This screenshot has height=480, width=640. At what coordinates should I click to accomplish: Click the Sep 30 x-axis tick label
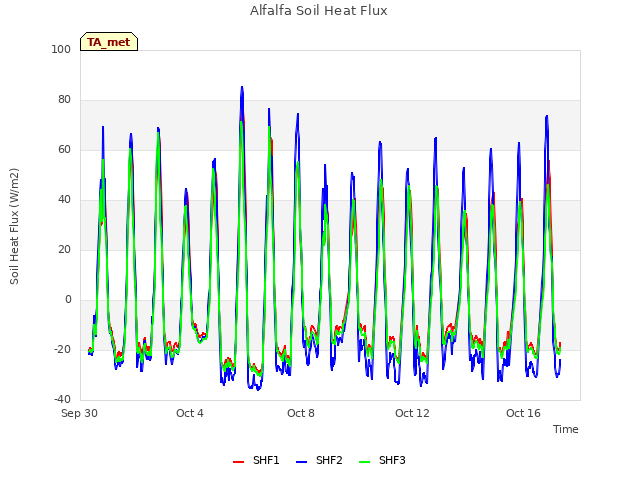(x=79, y=413)
